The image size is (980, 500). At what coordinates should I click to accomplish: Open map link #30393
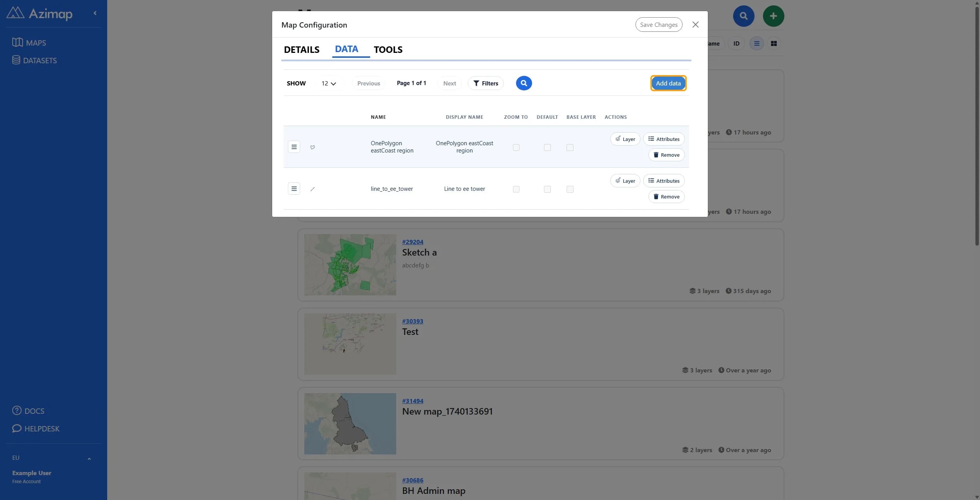pos(413,321)
